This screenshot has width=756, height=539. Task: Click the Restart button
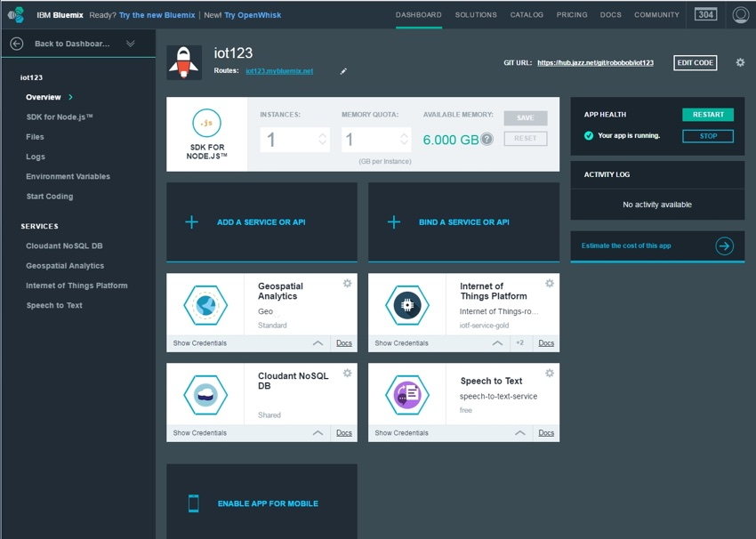point(708,115)
